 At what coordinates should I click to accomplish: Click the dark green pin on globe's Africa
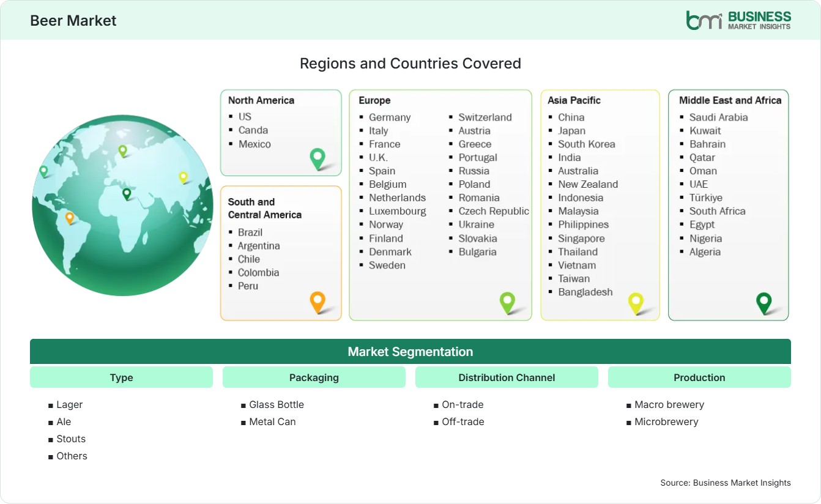127,194
